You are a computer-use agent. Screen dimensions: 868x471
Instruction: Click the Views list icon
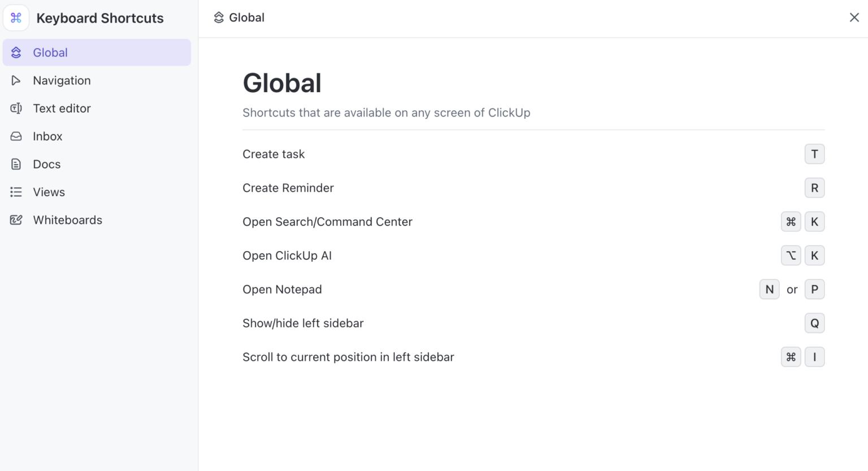click(16, 192)
